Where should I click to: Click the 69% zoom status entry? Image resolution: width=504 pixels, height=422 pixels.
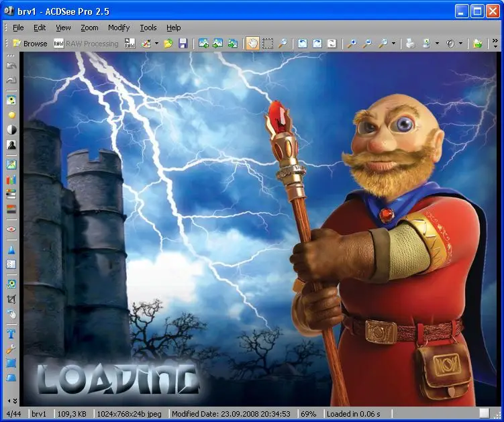308,414
